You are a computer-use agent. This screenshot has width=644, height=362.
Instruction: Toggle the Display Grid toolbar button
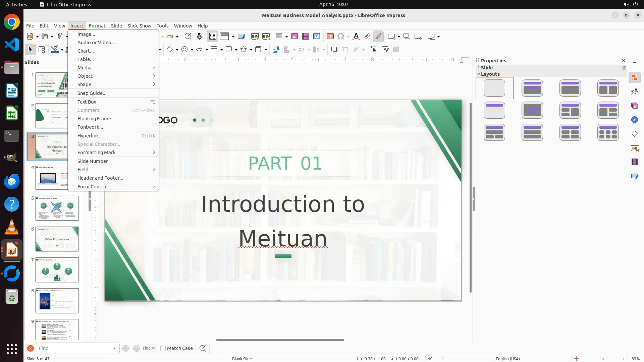tap(213, 37)
